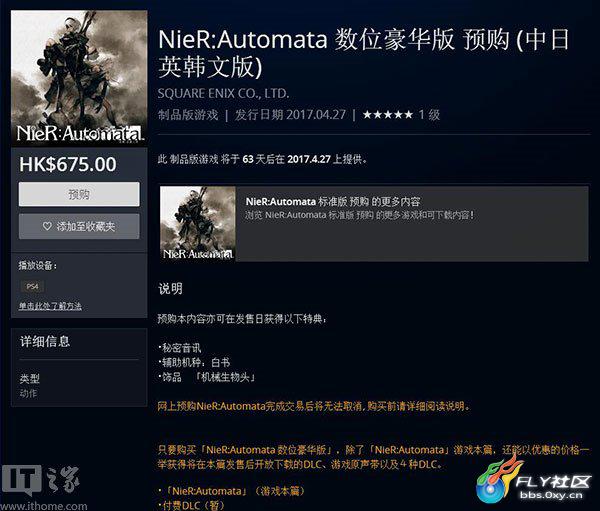Click the game title NieR:Automata 数位豪华版
The width and height of the screenshot is (600, 511).
[x=306, y=39]
